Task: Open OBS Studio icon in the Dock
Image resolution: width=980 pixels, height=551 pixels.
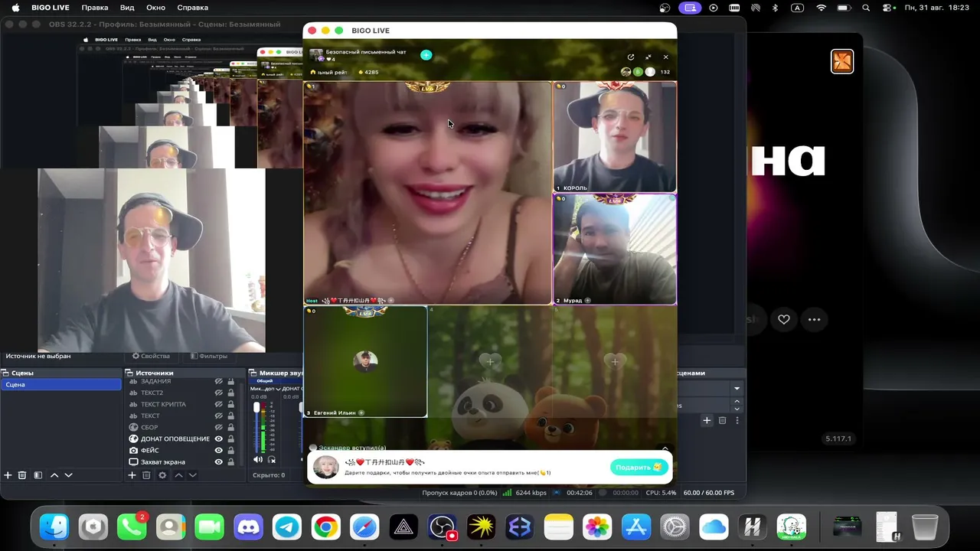Action: (x=443, y=527)
